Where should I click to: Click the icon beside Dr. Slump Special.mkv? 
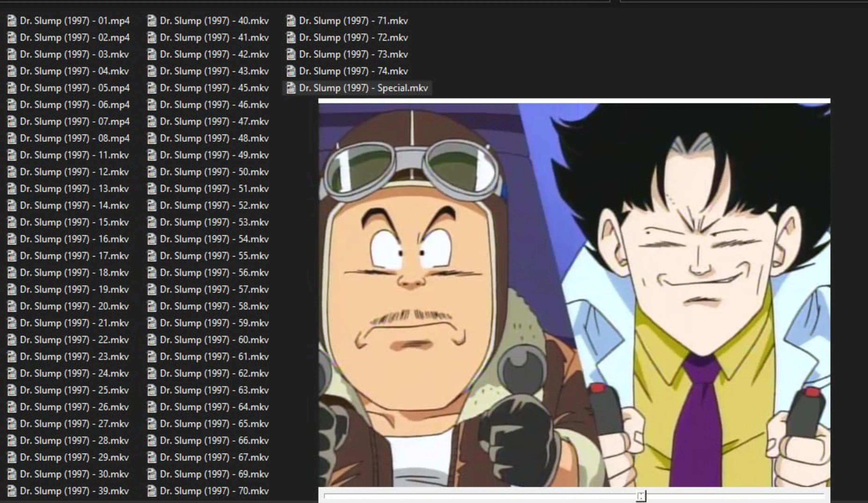pos(291,88)
